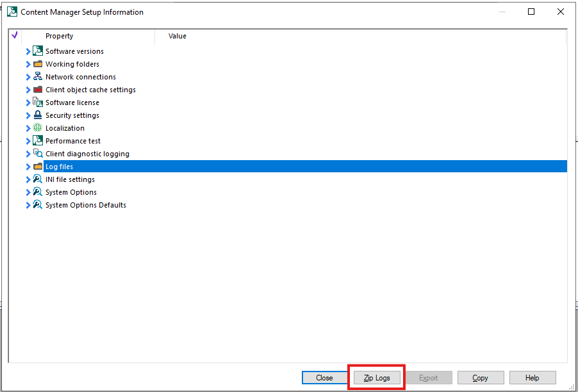This screenshot has height=392, width=578.
Task: Expand the Working folders node
Action: click(x=28, y=64)
